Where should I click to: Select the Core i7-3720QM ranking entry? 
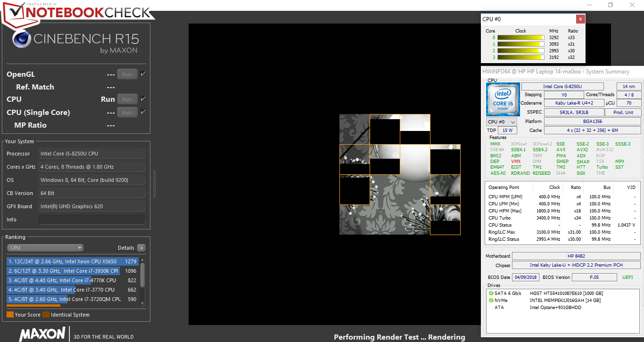(73, 299)
